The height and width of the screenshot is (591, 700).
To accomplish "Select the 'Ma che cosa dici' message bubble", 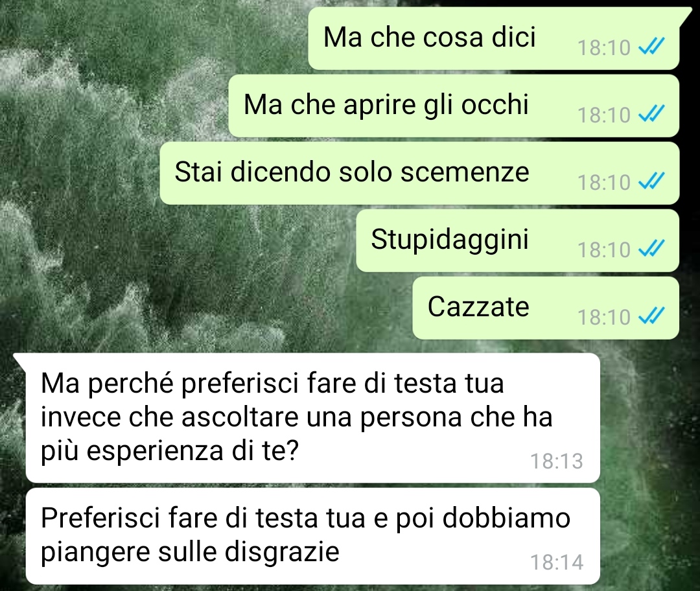I will tap(494, 38).
